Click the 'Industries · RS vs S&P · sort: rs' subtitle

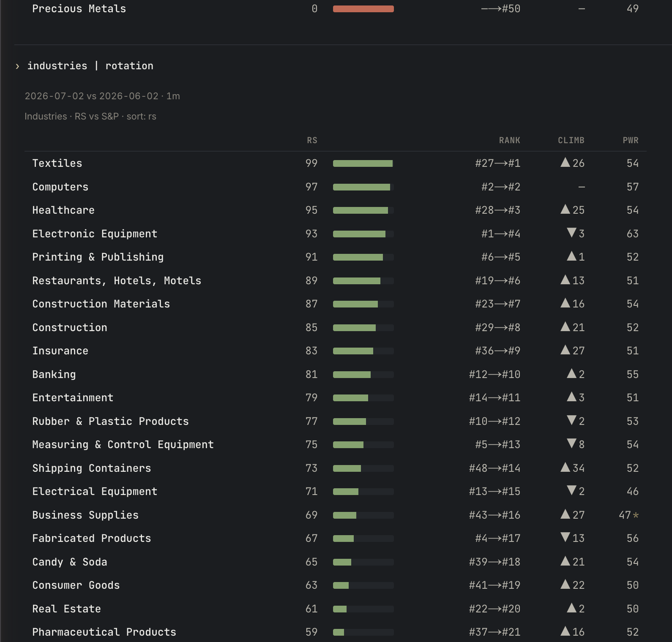coord(90,116)
